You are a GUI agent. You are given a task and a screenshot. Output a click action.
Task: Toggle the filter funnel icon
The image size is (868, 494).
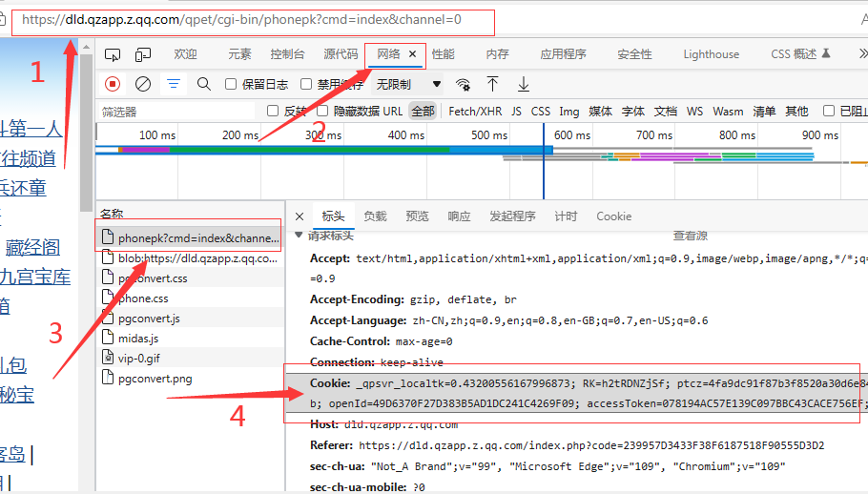point(174,84)
